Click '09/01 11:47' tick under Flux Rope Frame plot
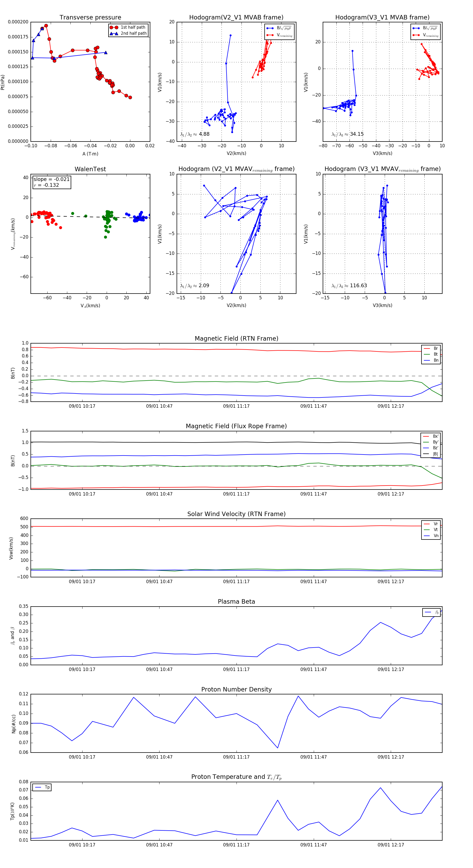Screen dimensions: 473x868 click(313, 494)
